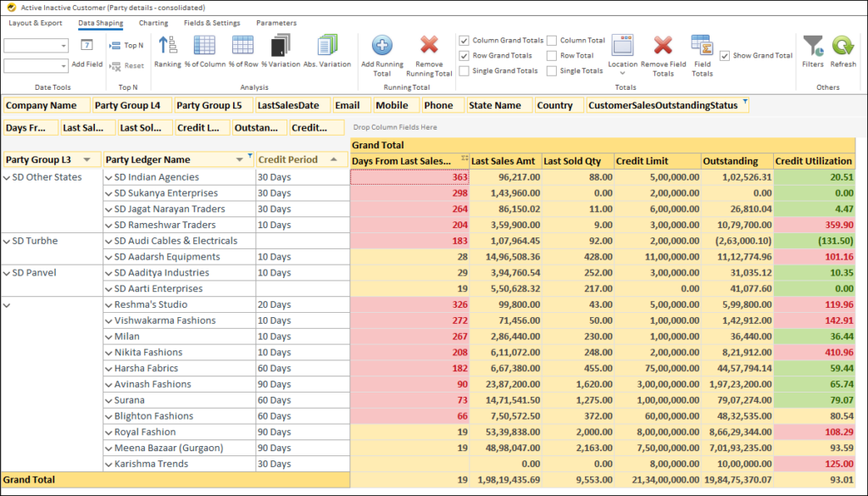This screenshot has height=496, width=868.
Task: Uncheck Column Grand Totals
Action: pos(464,40)
